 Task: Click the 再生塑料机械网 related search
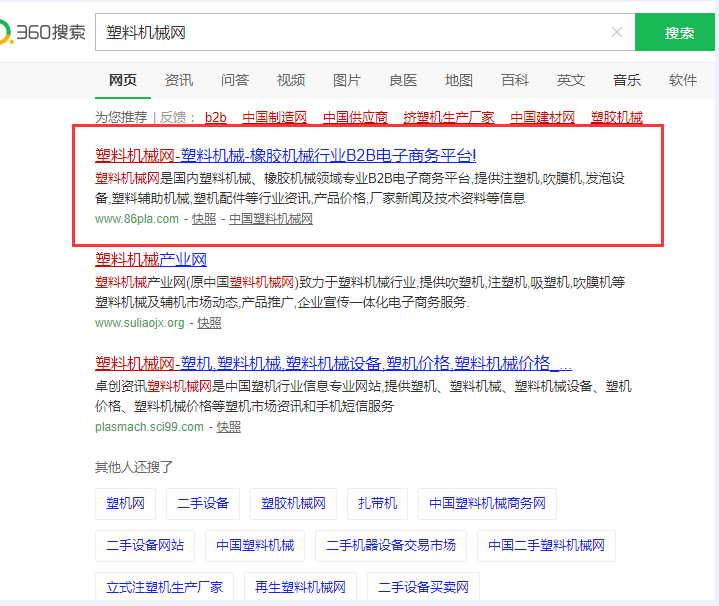point(300,587)
